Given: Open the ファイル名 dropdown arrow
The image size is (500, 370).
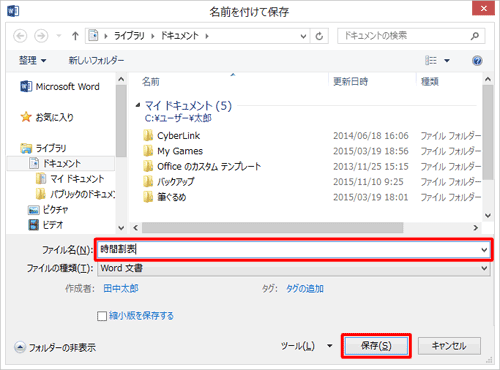Looking at the screenshot, I should point(484,250).
